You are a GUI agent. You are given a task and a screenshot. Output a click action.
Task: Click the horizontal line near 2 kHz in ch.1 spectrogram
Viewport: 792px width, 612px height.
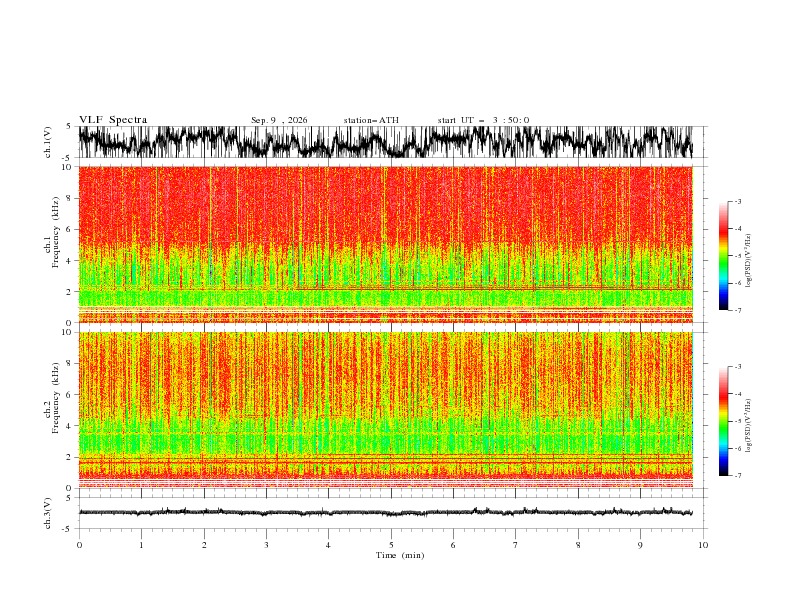coord(494,288)
